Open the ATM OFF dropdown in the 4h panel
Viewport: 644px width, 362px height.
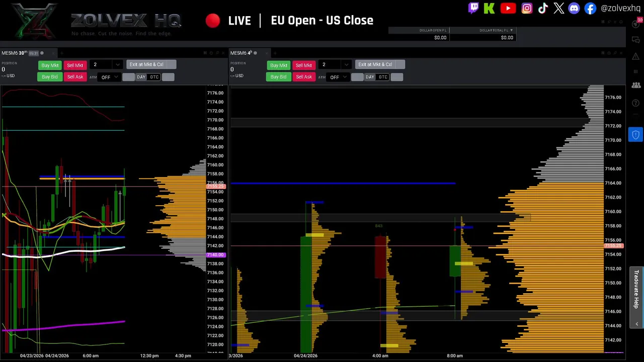pos(338,77)
